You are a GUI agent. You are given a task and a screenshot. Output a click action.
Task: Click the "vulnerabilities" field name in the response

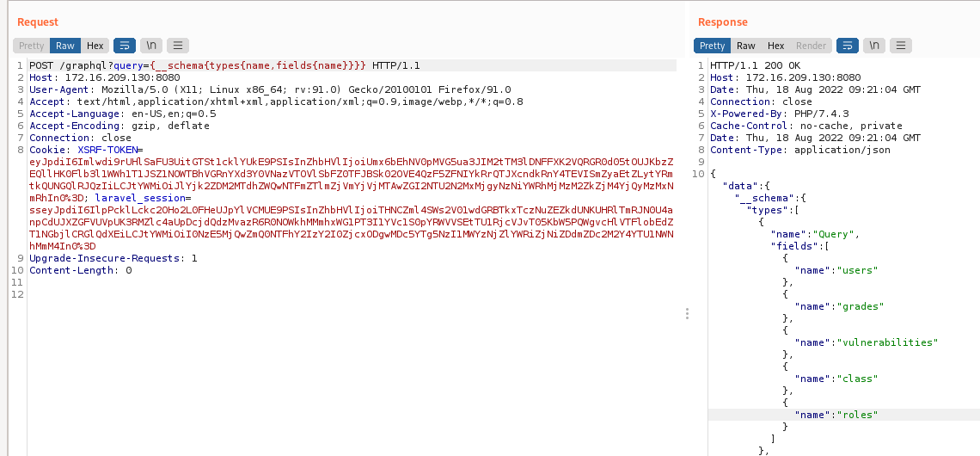[887, 342]
